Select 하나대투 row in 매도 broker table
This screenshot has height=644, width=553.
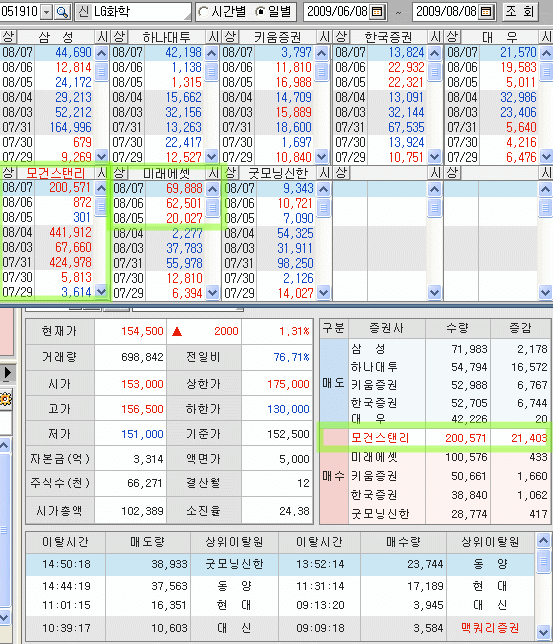[x=449, y=367]
